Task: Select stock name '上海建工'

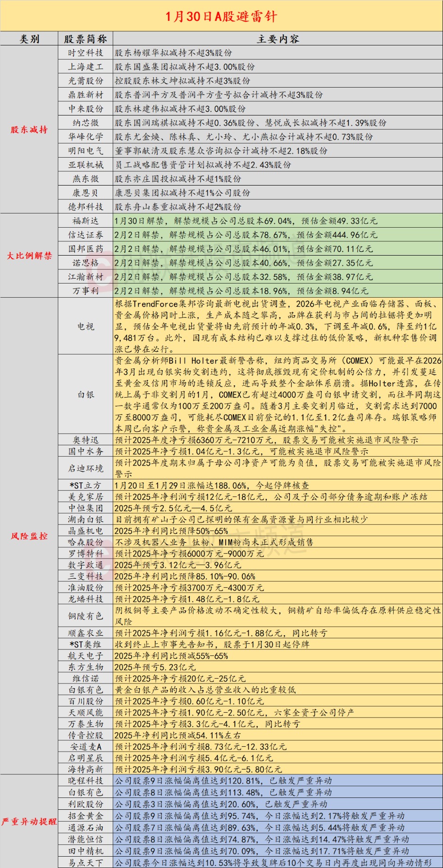Action: click(x=86, y=67)
